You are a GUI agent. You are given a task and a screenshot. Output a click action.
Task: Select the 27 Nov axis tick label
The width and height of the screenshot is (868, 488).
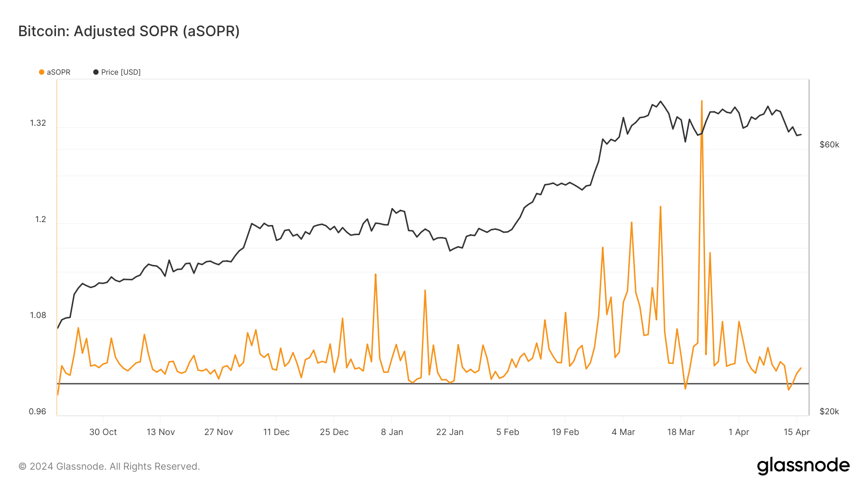click(x=218, y=432)
